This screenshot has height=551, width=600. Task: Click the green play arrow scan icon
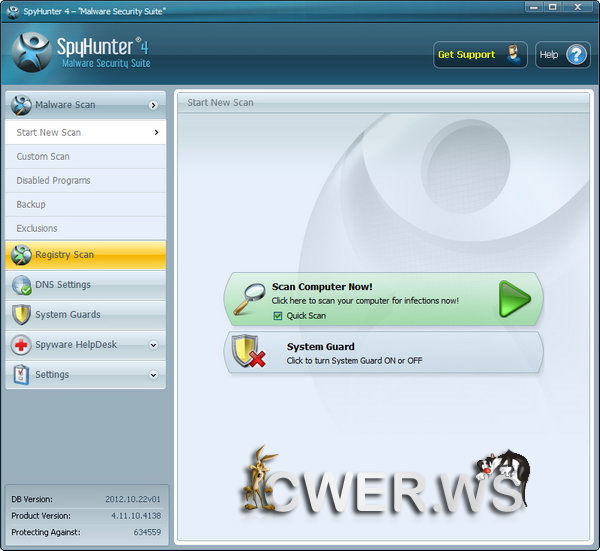(514, 299)
